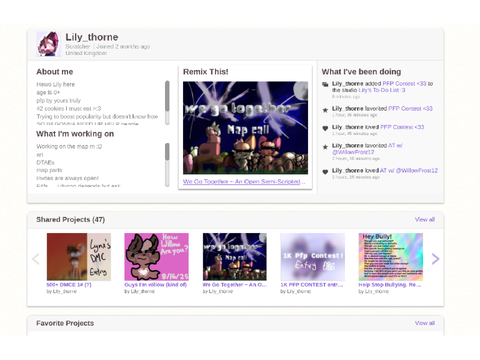The image size is (480, 360).
Task: View all Favorite Projects
Action: [425, 323]
